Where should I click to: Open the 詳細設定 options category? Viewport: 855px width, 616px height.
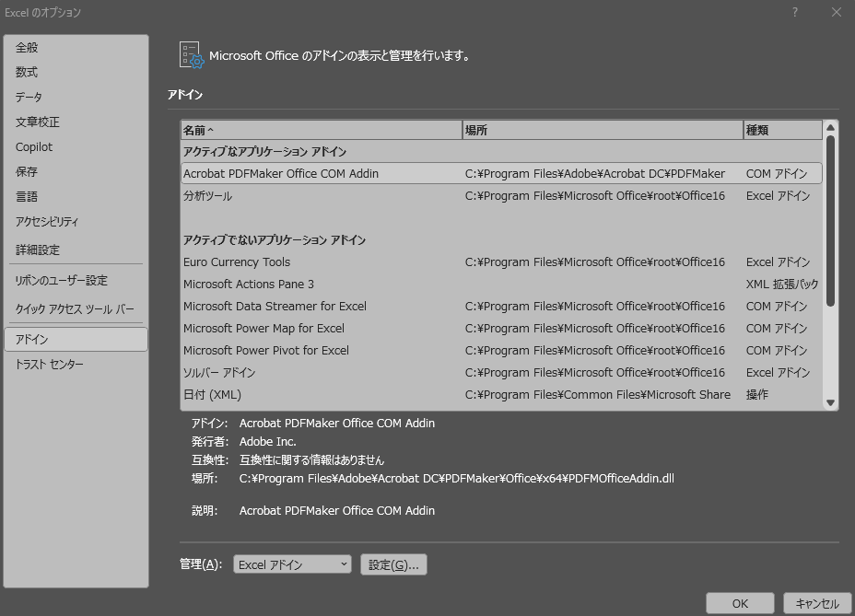tap(76, 250)
